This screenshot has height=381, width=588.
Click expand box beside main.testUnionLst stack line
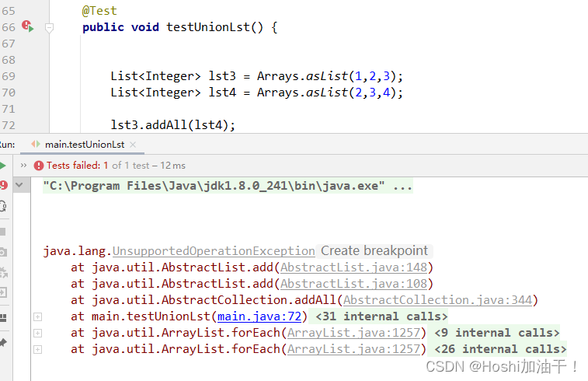coord(37,316)
